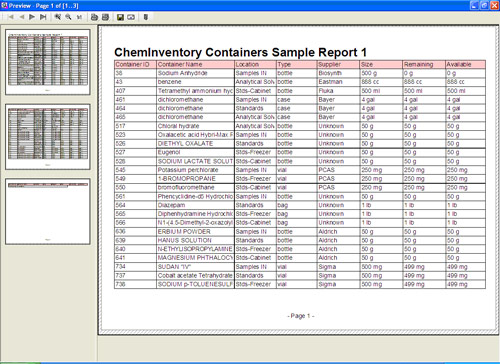The width and height of the screenshot is (500, 364).
Task: Click the Tetramethyl ammonium cell
Action: coord(195,91)
